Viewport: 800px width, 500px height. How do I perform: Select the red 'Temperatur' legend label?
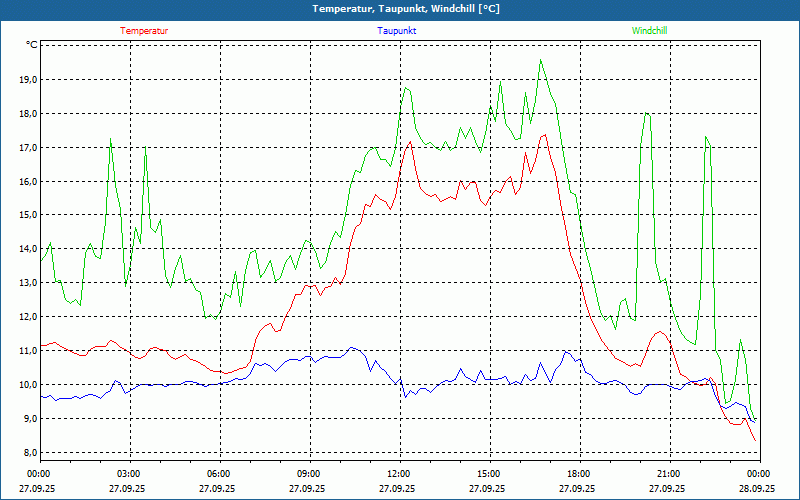coord(144,31)
